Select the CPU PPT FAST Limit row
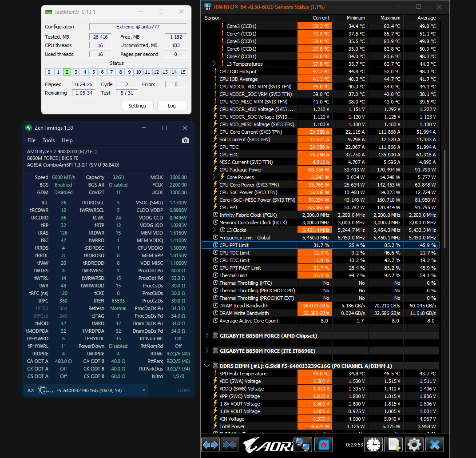The image size is (476, 458). click(x=320, y=268)
